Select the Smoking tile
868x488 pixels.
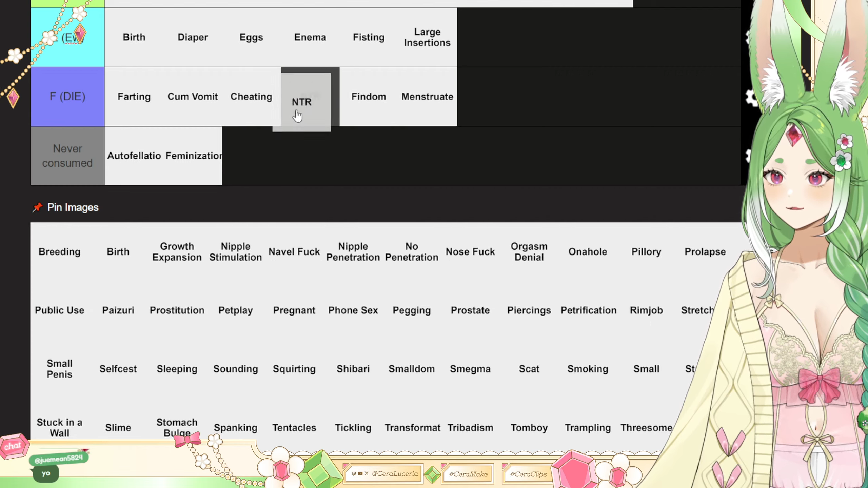[588, 369]
